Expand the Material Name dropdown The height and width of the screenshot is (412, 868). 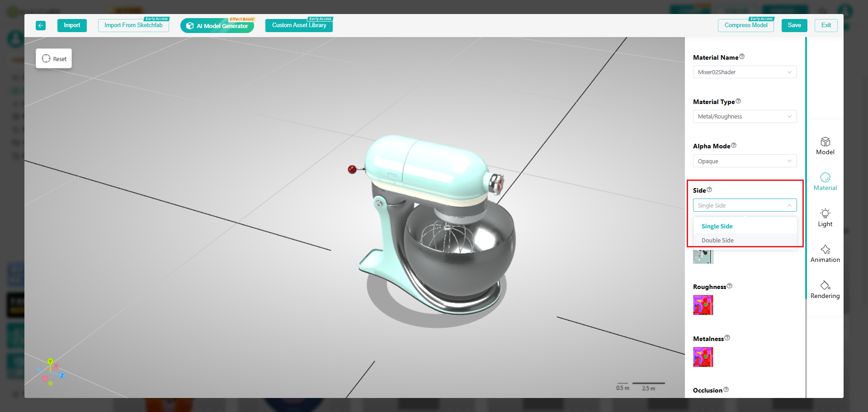pyautogui.click(x=745, y=72)
